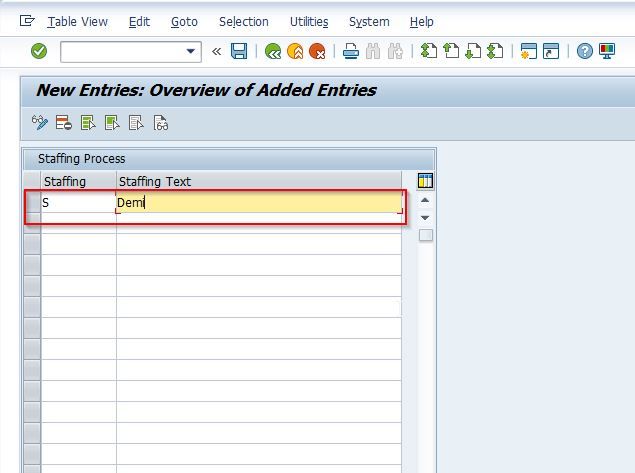Click the red Cancel icon
This screenshot has height=473, width=635.
[317, 51]
